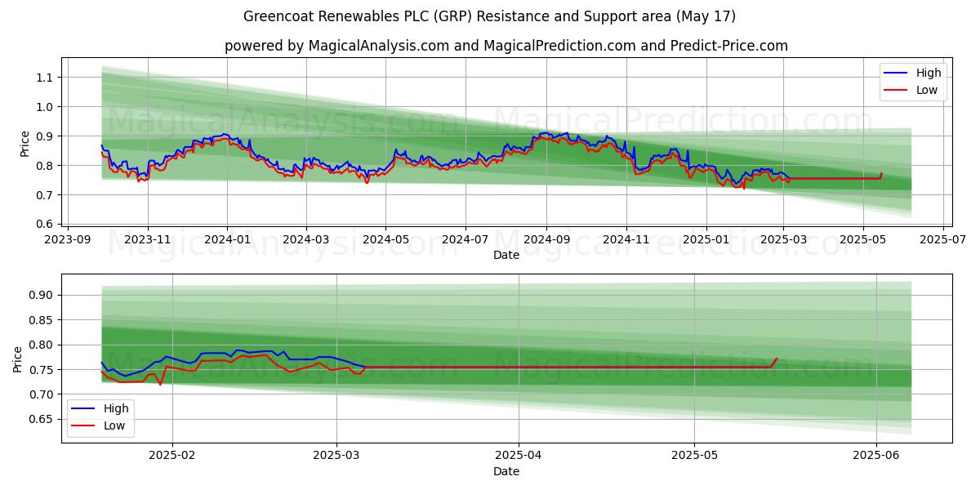Viewport: 980px width, 490px height.
Task: Click the '2023-09' x-axis tick on the top chart
Action: (x=68, y=241)
